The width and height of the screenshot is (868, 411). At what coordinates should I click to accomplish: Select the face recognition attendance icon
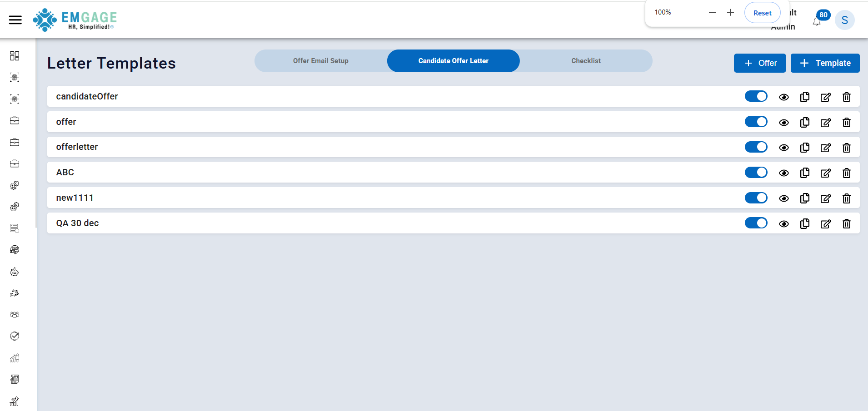tap(15, 77)
